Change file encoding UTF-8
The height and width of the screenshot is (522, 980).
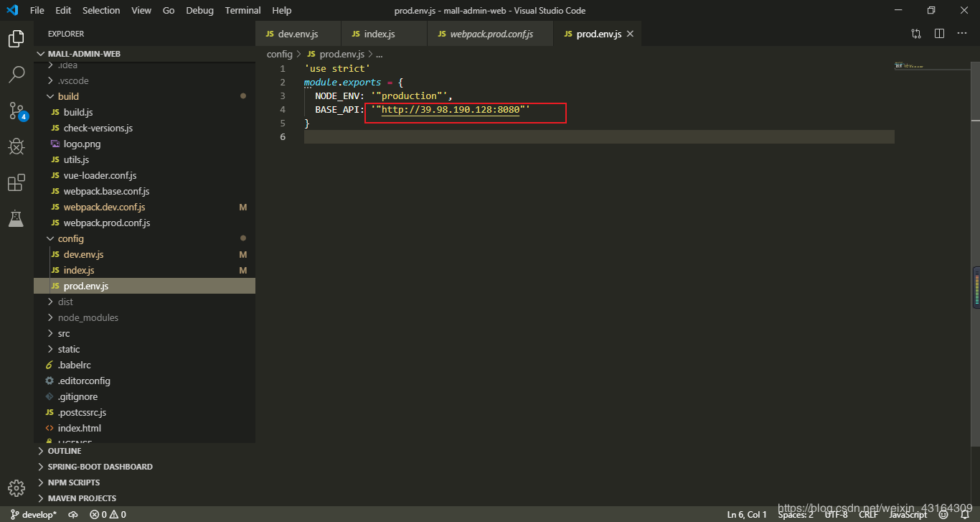[836, 514]
